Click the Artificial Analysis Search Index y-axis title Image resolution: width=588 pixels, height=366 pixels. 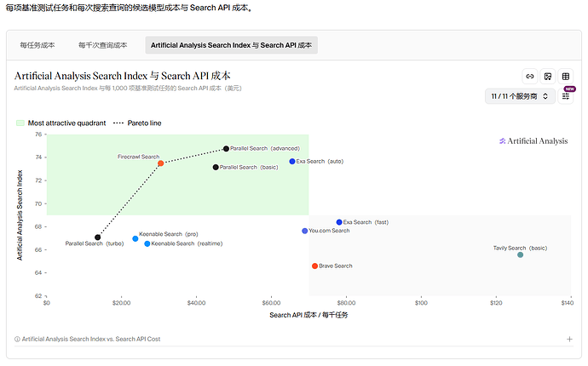[20, 215]
